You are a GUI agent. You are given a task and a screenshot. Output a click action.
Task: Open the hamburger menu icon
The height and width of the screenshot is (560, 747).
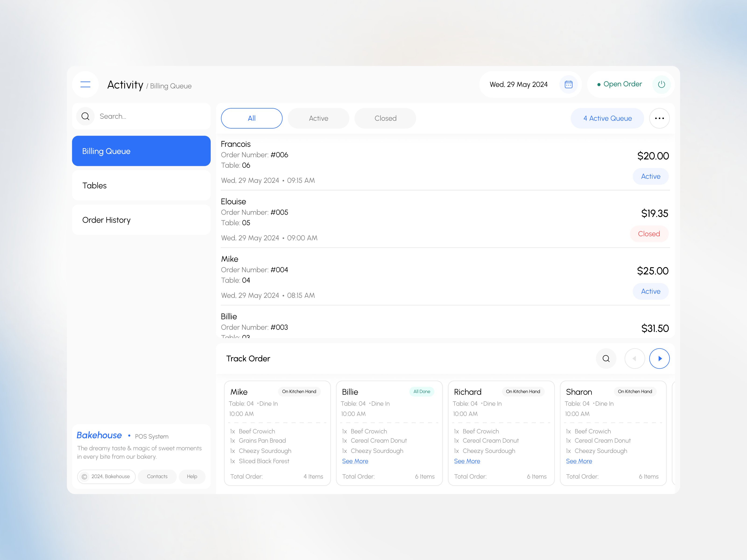(85, 84)
